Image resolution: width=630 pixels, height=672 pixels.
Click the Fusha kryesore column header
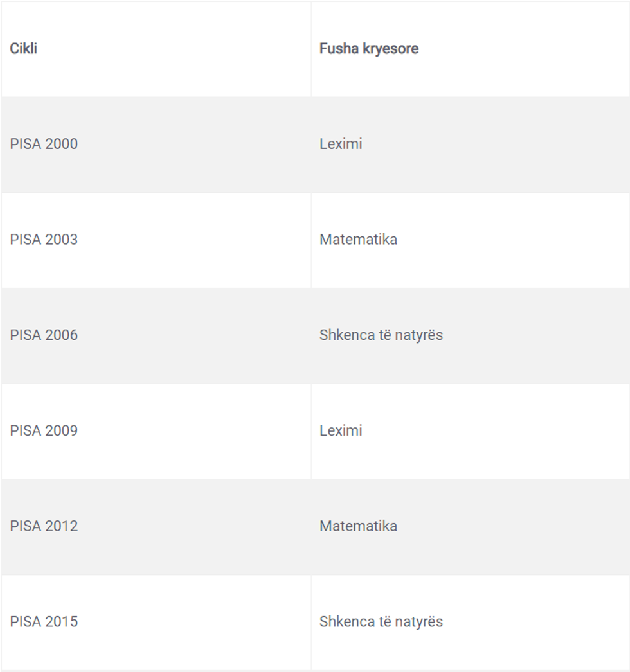coord(369,49)
